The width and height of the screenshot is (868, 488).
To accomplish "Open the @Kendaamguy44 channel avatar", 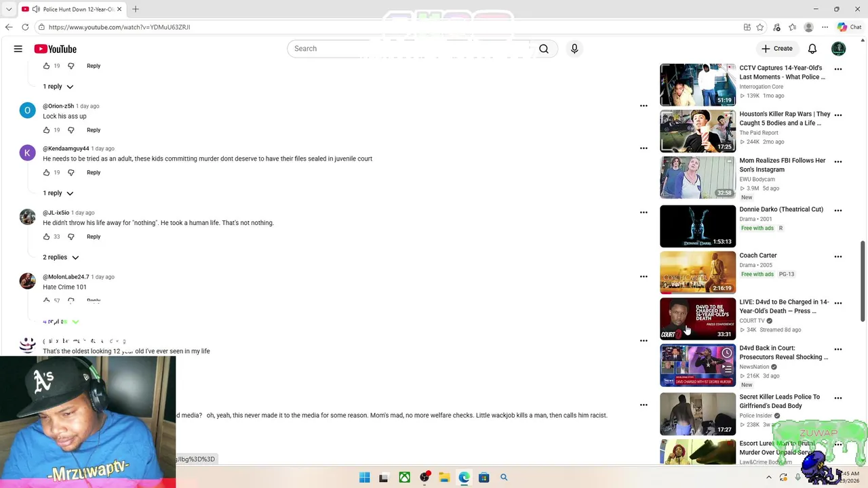I will (27, 153).
